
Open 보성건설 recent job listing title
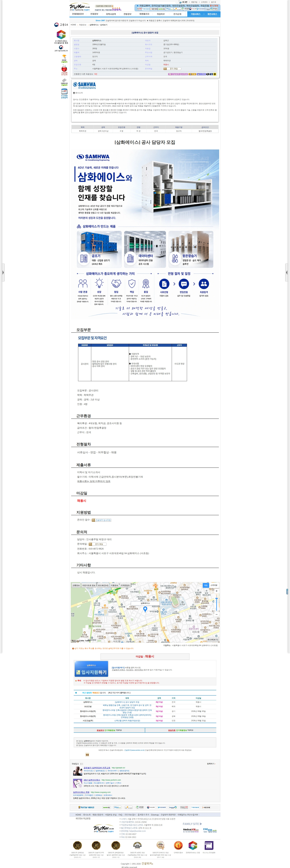click(x=127, y=706)
